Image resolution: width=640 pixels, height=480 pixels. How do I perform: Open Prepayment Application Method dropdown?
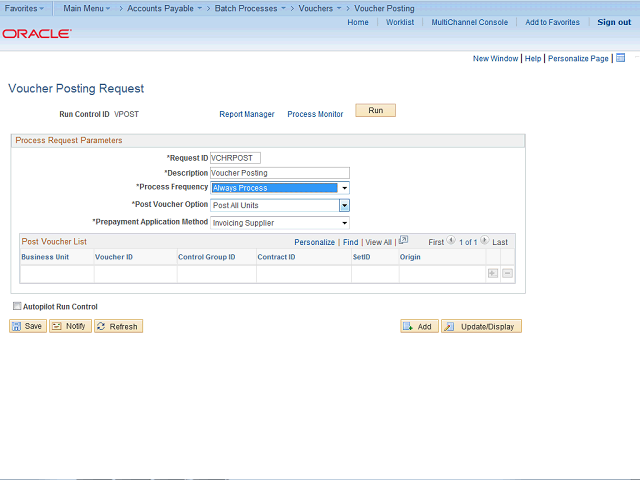tap(280, 223)
